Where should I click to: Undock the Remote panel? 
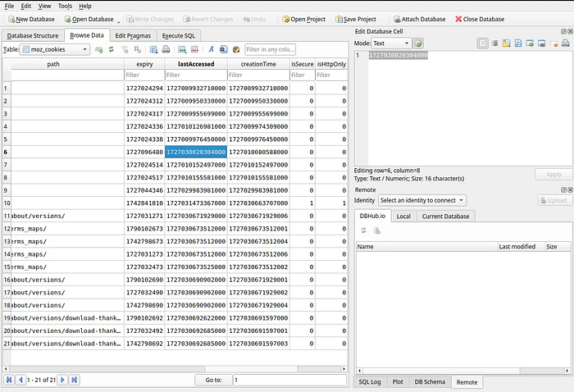coord(564,189)
